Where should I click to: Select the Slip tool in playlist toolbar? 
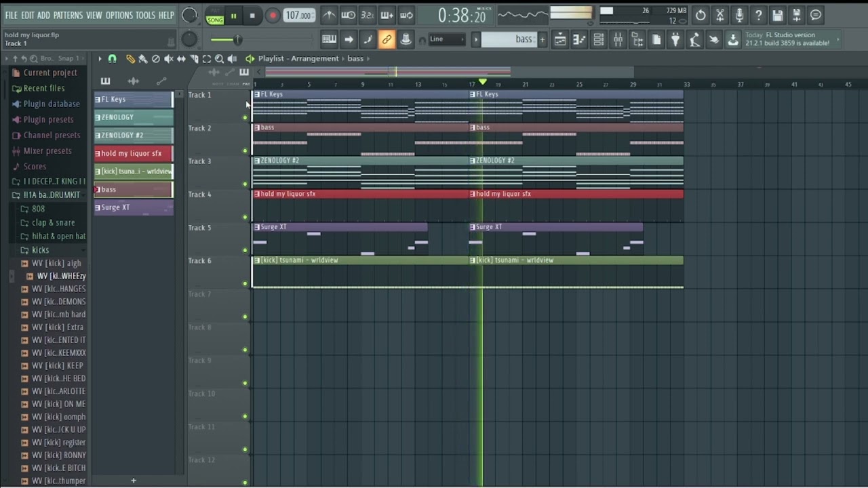click(x=181, y=59)
